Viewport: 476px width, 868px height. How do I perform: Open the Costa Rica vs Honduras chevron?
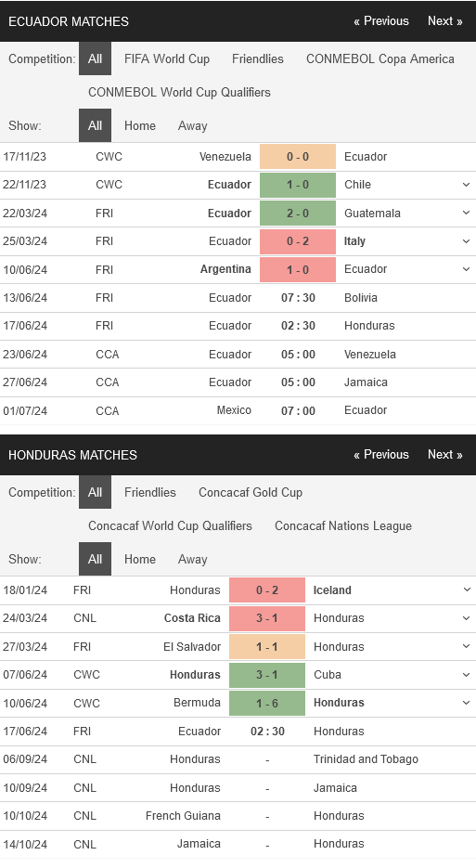pos(466,618)
